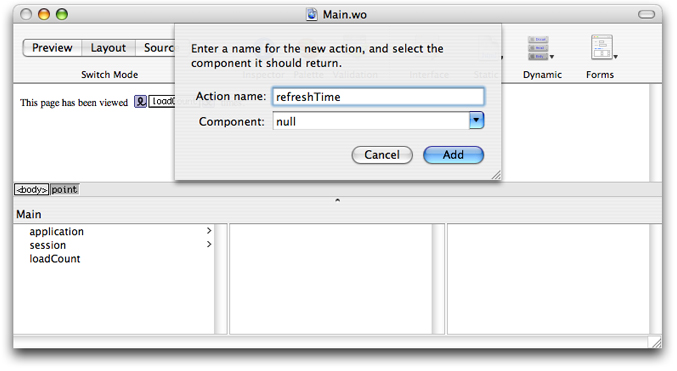Image resolution: width=677 pixels, height=371 pixels.
Task: Click the Action name text field
Action: [378, 97]
